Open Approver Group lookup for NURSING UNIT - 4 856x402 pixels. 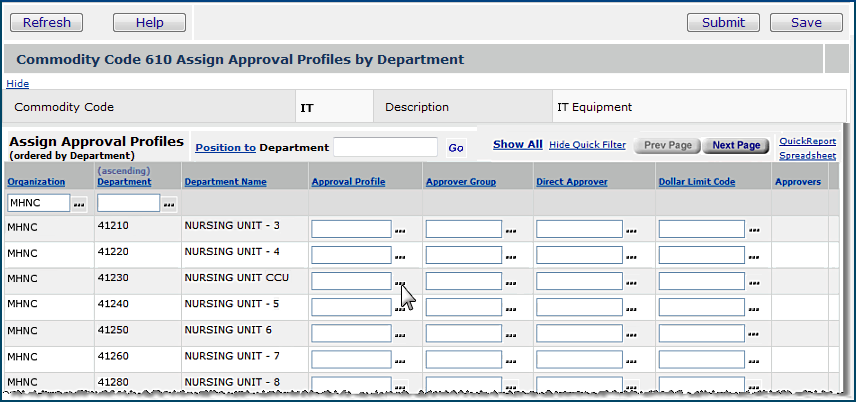coord(513,256)
